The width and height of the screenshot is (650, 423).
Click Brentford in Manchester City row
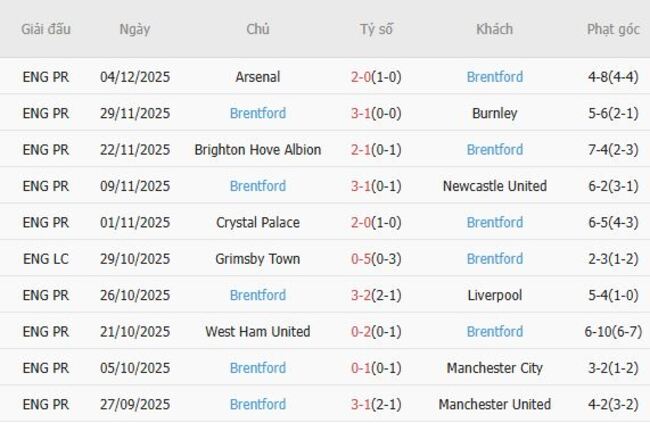click(257, 368)
